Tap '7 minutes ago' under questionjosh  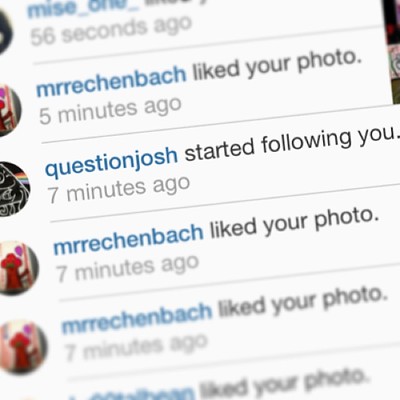point(119,189)
